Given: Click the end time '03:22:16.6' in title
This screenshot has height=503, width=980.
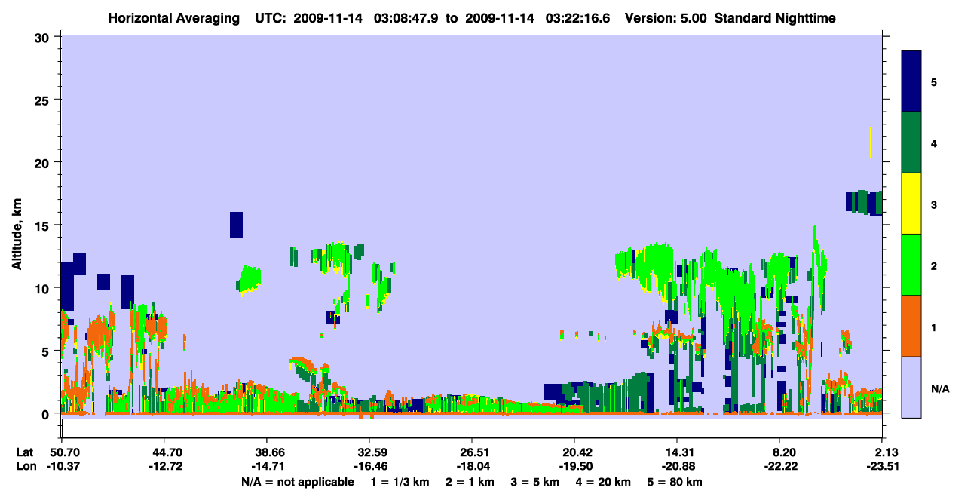Looking at the screenshot, I should 577,17.
